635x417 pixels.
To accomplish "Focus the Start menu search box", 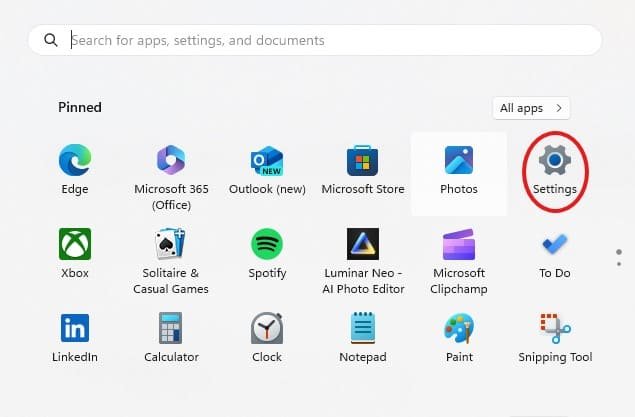I will (315, 40).
